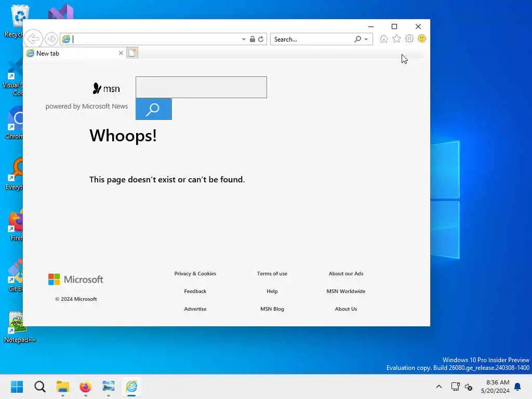Image resolution: width=532 pixels, height=399 pixels.
Task: Send feedback via the smiley icon
Action: click(422, 38)
